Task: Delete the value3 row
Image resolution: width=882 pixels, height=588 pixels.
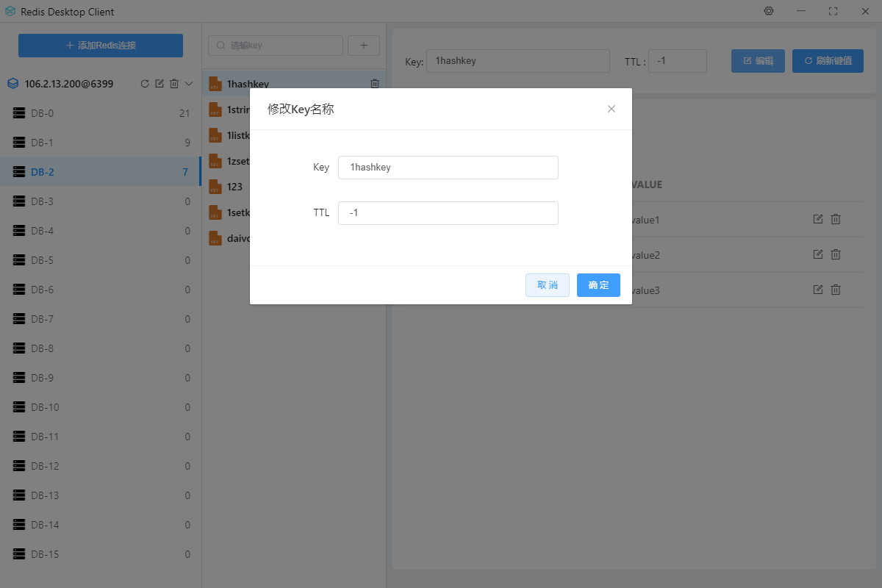Action: [836, 290]
